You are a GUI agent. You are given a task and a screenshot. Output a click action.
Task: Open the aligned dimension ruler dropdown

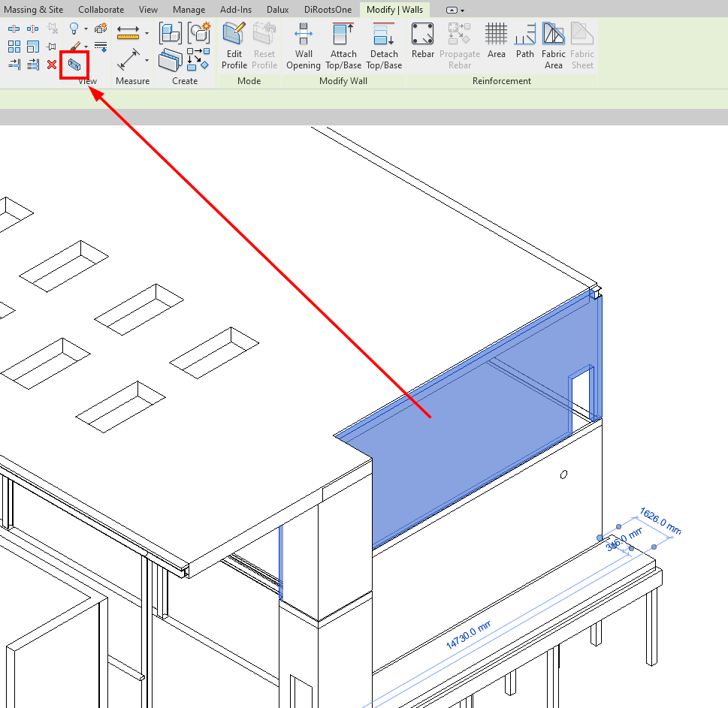[147, 33]
